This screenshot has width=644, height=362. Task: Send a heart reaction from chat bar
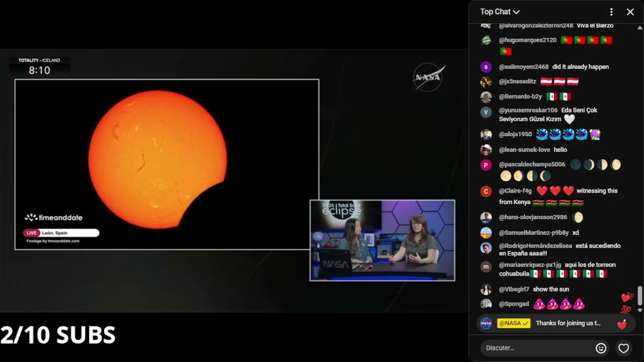click(624, 348)
